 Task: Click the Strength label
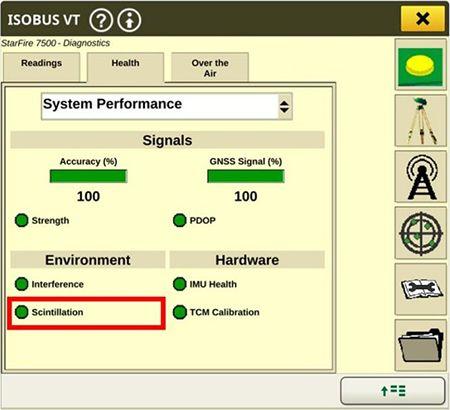[x=50, y=221]
